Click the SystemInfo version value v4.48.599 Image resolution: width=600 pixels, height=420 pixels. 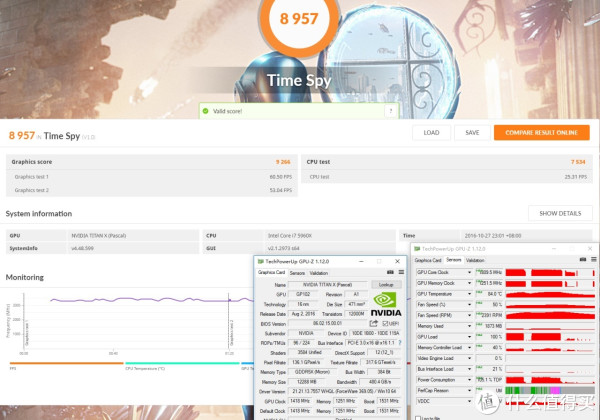[82, 248]
